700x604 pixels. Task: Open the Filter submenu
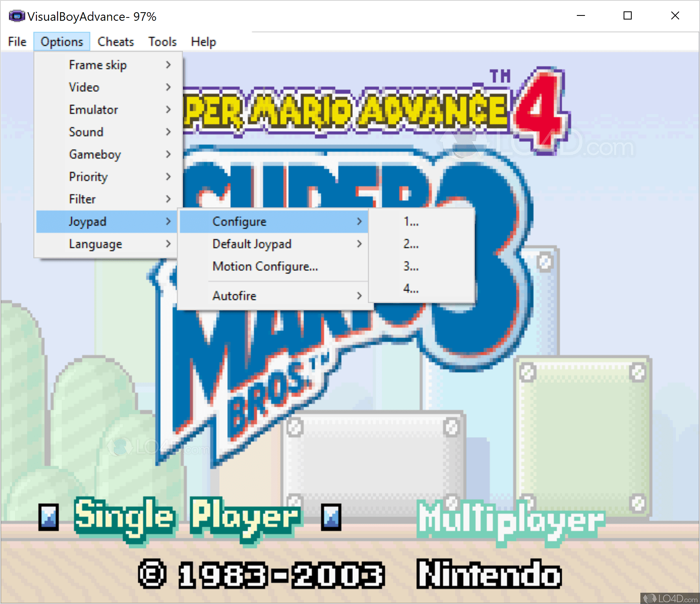[x=82, y=199]
